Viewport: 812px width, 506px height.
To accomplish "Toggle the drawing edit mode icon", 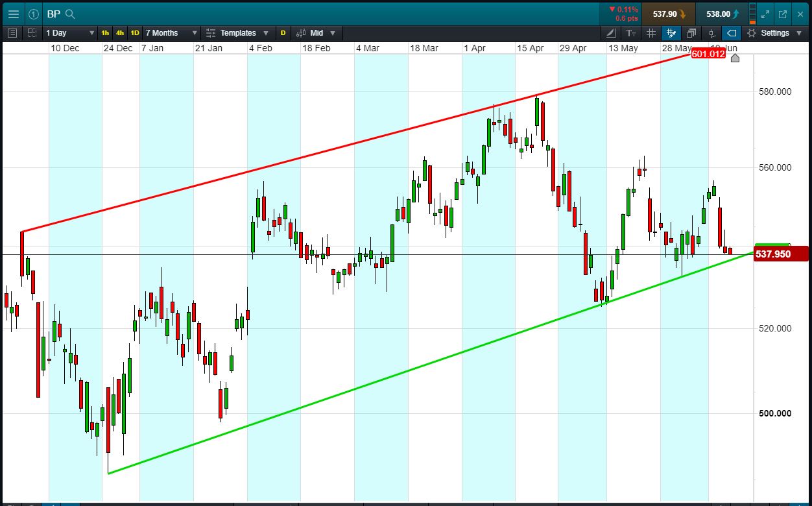I will [671, 32].
